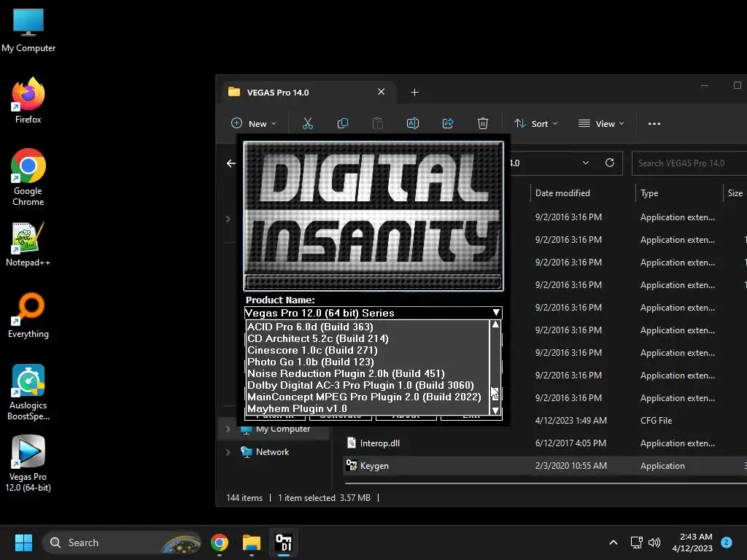Expand the My Computer tree node
This screenshot has height=560, width=747.
(x=228, y=429)
